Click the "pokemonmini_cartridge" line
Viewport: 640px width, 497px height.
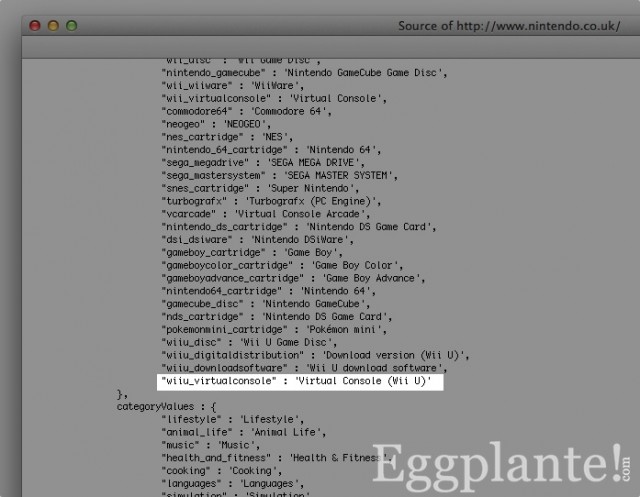(274, 330)
